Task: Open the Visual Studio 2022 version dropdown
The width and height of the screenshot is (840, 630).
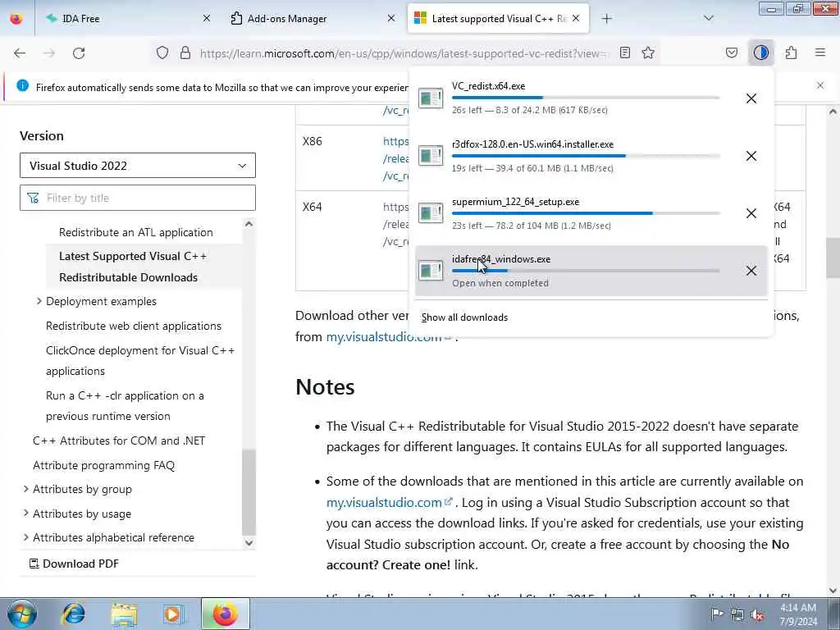Action: pyautogui.click(x=138, y=166)
